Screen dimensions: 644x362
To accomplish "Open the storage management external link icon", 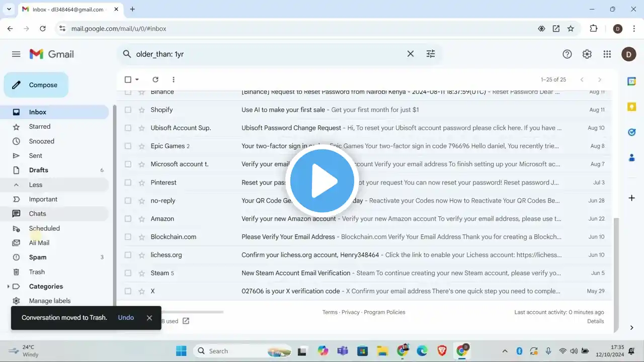I will point(186,321).
